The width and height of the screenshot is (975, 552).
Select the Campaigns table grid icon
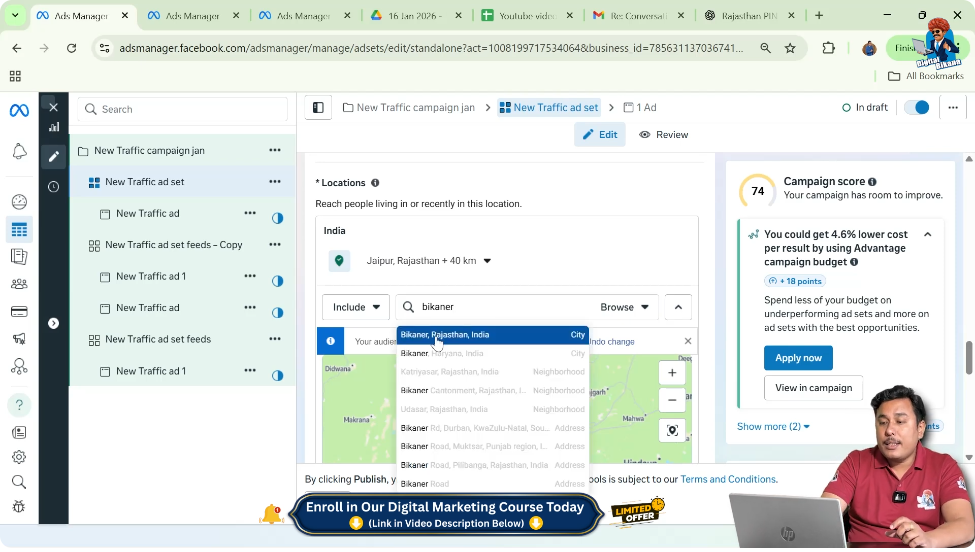[x=19, y=229]
